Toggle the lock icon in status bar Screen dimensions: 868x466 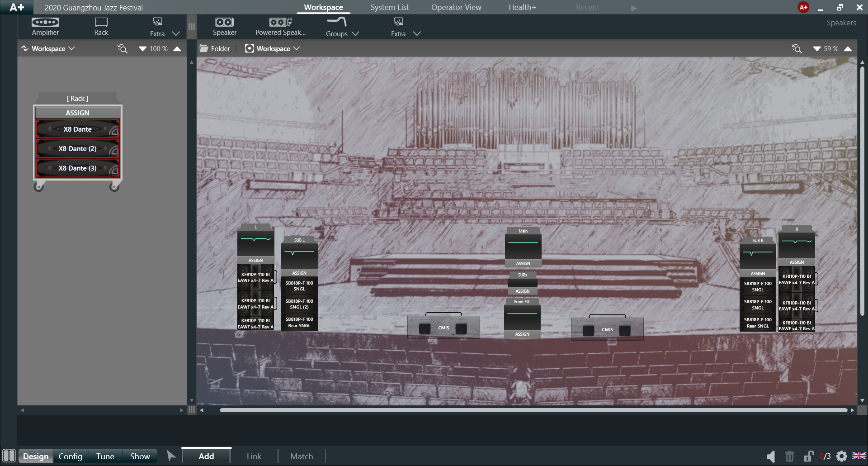(x=808, y=456)
